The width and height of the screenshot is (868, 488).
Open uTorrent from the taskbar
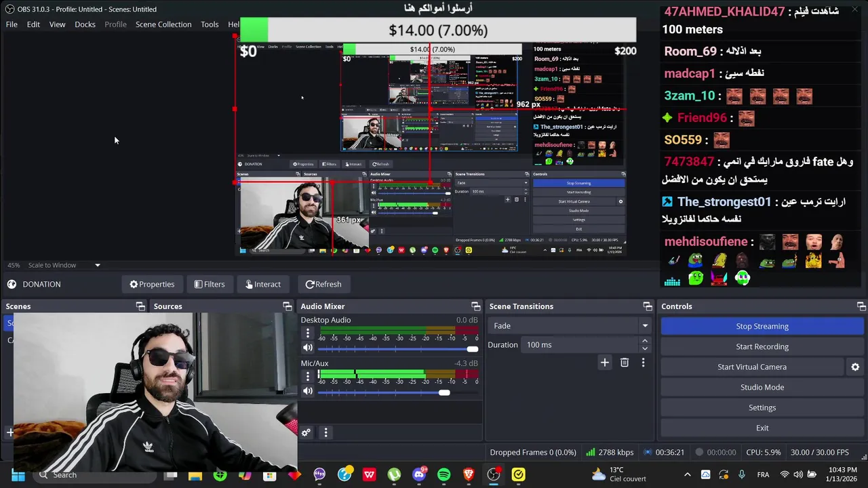tap(394, 474)
